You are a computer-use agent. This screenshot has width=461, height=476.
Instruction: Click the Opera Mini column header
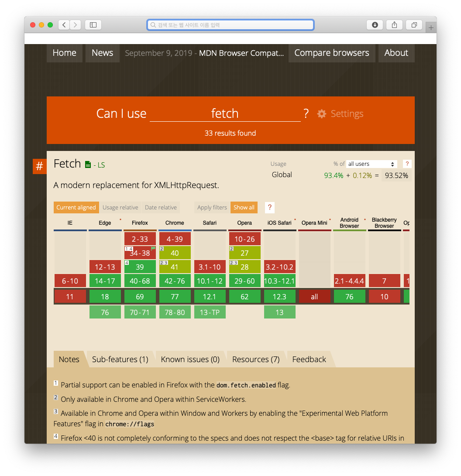(315, 223)
